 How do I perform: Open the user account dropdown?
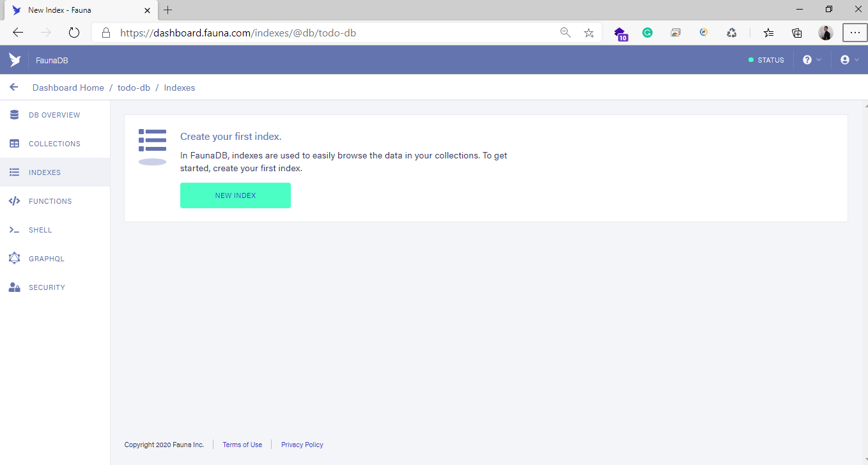[x=849, y=60]
